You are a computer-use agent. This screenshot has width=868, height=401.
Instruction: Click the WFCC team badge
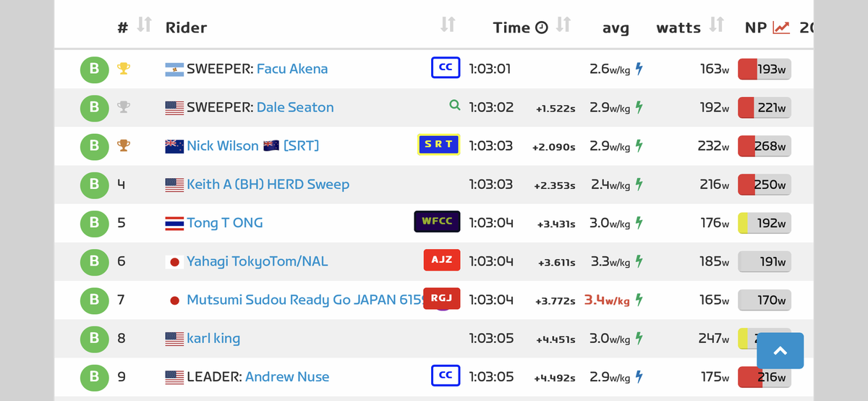click(x=437, y=221)
